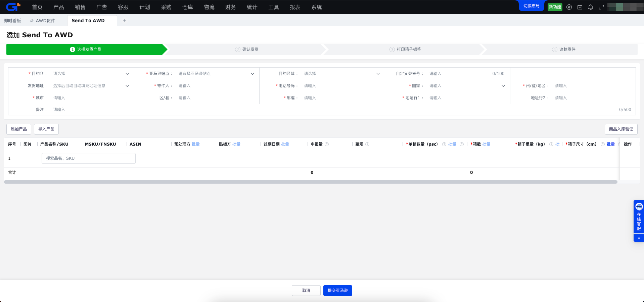Screen dimensions: 644x302
Task: Open the transfer arrows circle icon in header
Action: pos(569,7)
